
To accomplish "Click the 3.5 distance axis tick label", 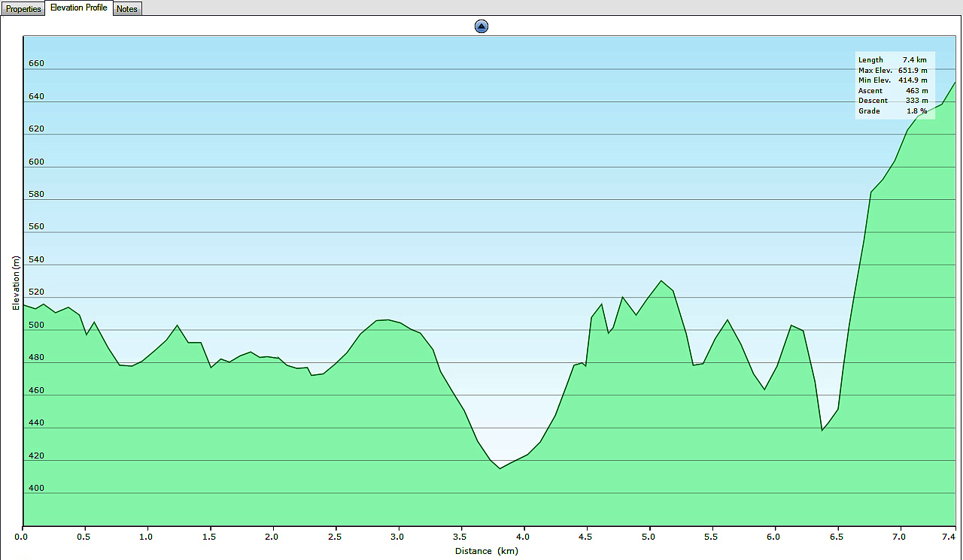I will coord(460,537).
